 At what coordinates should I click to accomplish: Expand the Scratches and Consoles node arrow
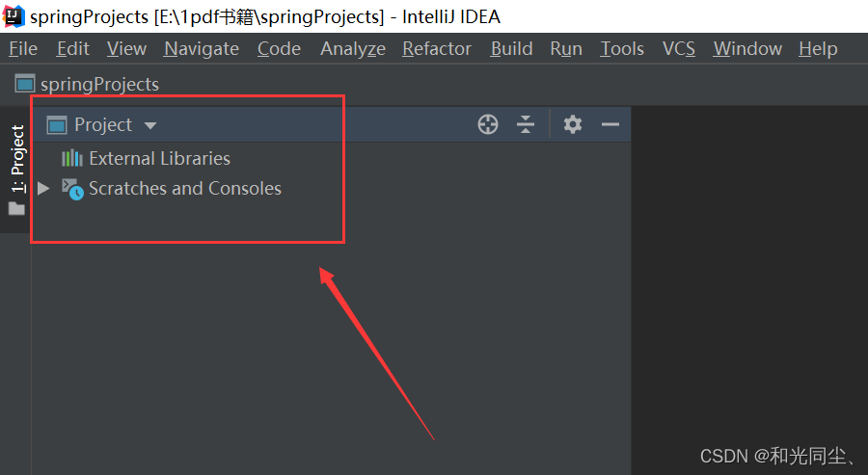point(43,189)
